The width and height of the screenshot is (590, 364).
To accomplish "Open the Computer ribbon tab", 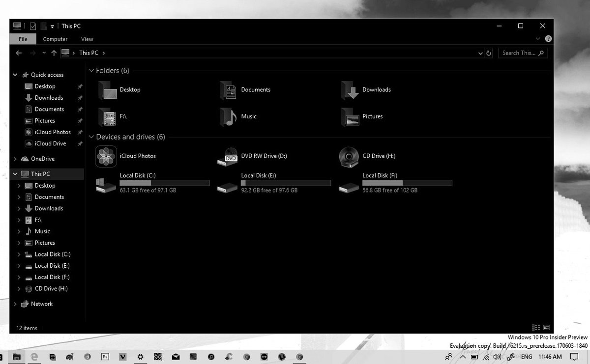I will [55, 39].
